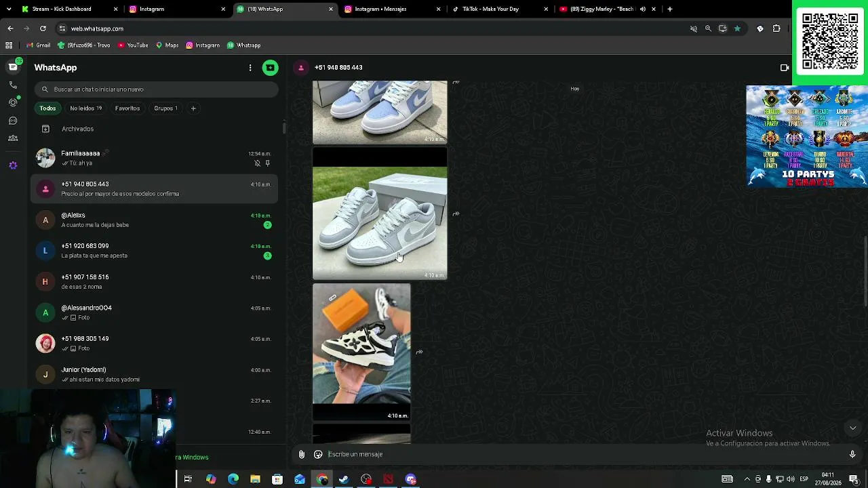Viewport: 868px width, 488px height.
Task: Open Steam from the Windows taskbar
Action: click(344, 479)
